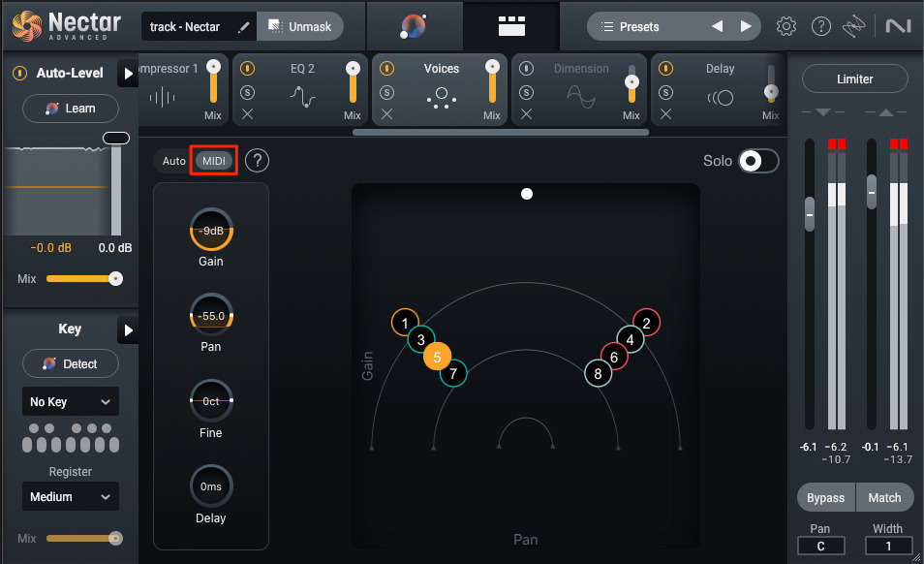Open the settings gear icon

786,26
